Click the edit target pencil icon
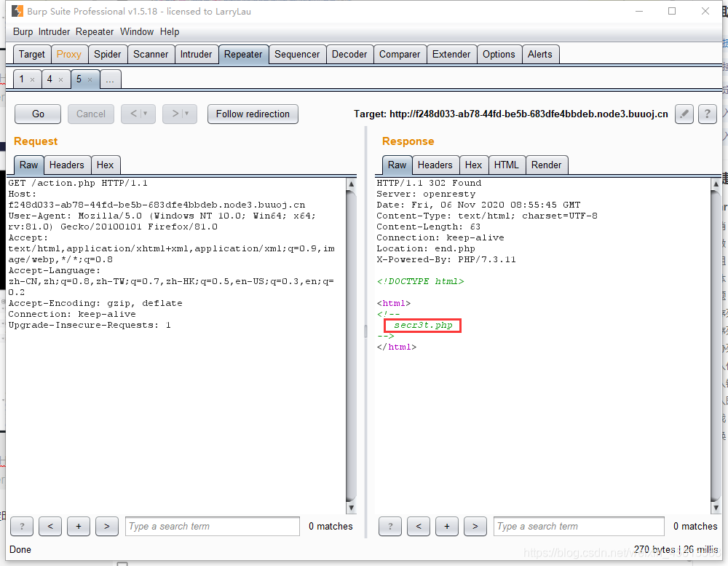728x566 pixels. [x=684, y=114]
